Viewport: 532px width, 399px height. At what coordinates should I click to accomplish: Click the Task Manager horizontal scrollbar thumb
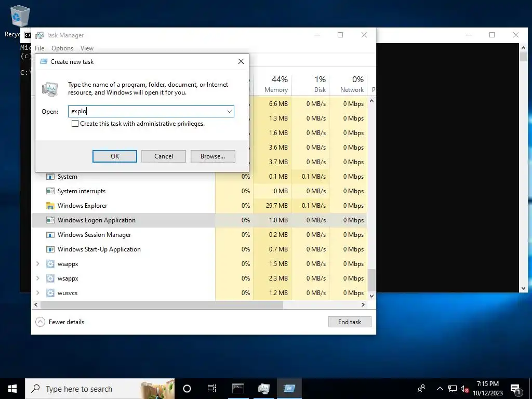pos(162,304)
